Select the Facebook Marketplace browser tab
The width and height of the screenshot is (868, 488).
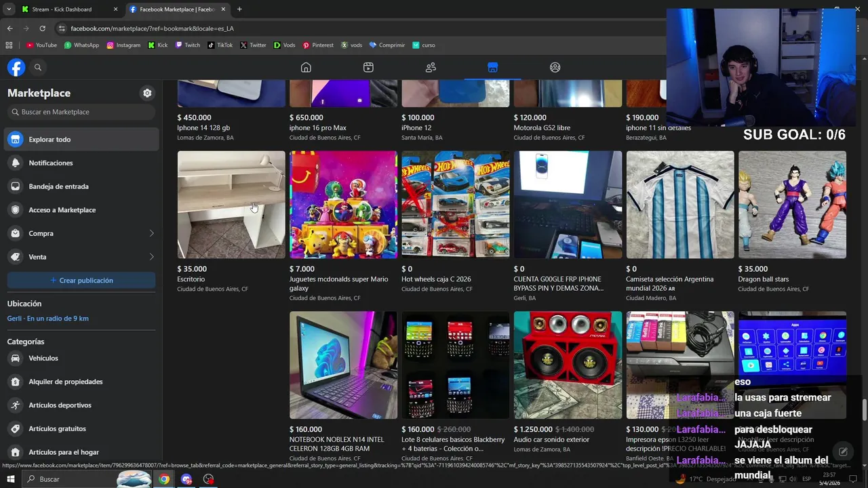coord(176,9)
